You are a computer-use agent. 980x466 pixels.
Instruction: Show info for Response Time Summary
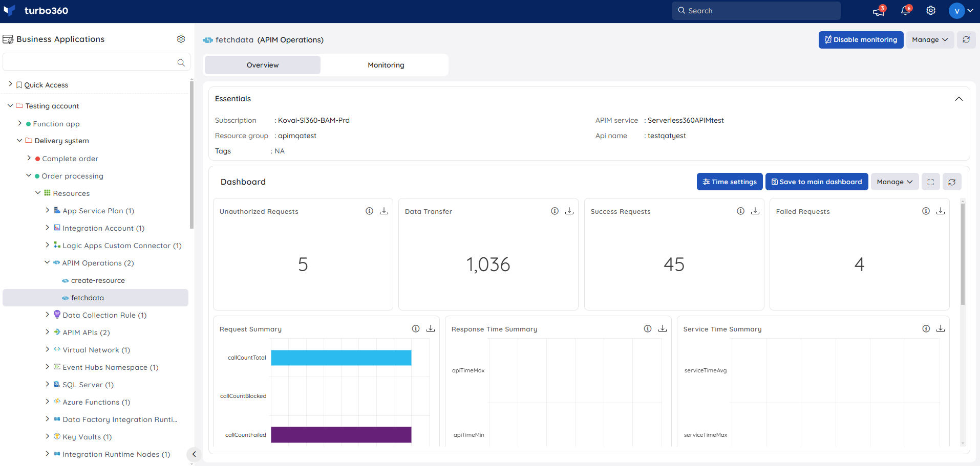point(648,329)
